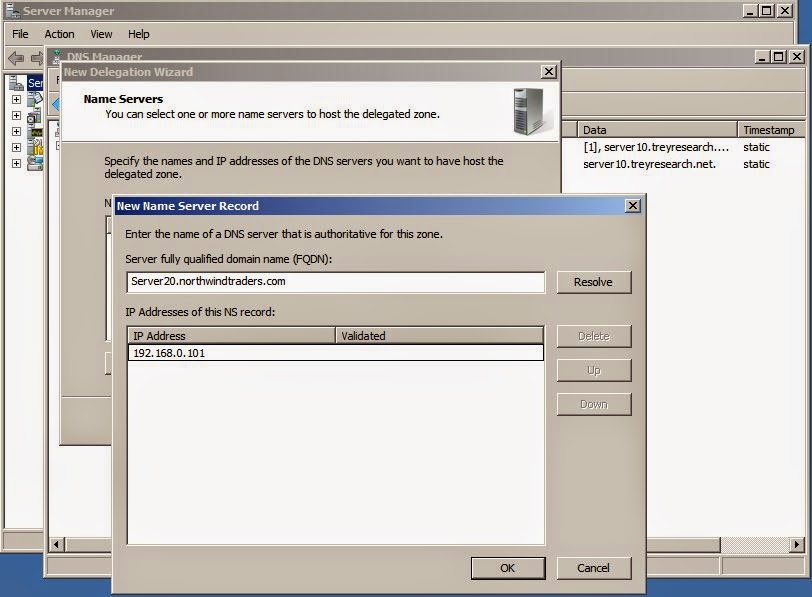
Task: Click the OK button in New Name Server Record
Action: tap(508, 568)
